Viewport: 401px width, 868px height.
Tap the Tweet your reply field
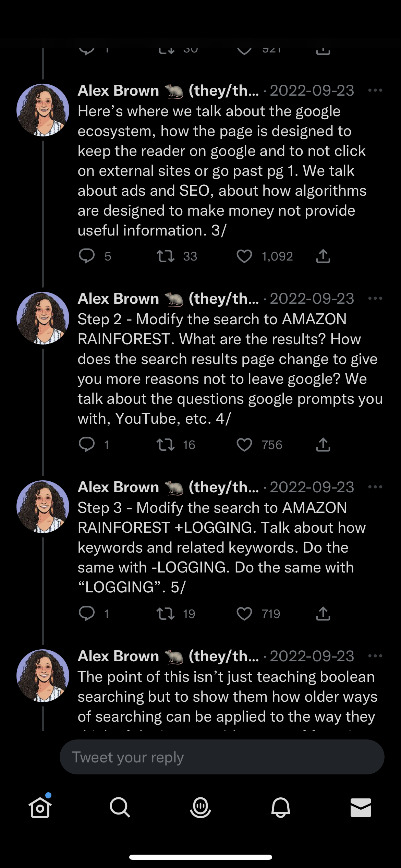[x=222, y=757]
